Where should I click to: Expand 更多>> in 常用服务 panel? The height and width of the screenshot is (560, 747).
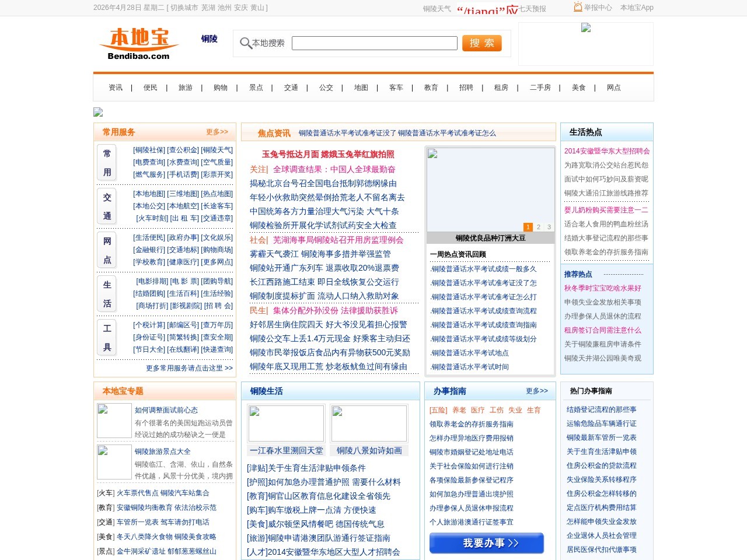click(x=217, y=132)
